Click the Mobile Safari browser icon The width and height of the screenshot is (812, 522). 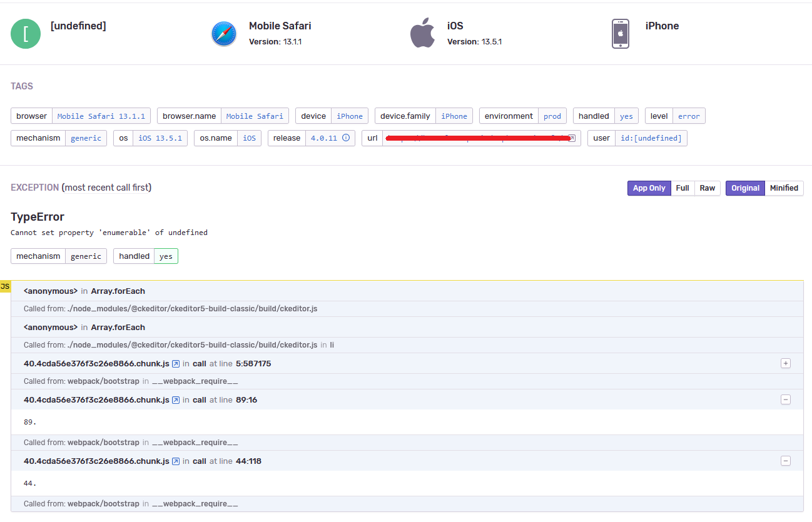point(224,34)
